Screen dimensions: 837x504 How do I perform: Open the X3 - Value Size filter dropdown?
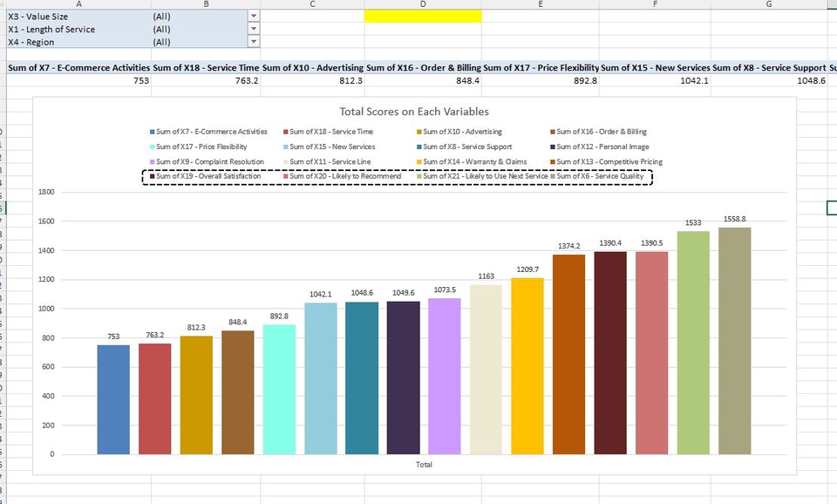pos(254,16)
